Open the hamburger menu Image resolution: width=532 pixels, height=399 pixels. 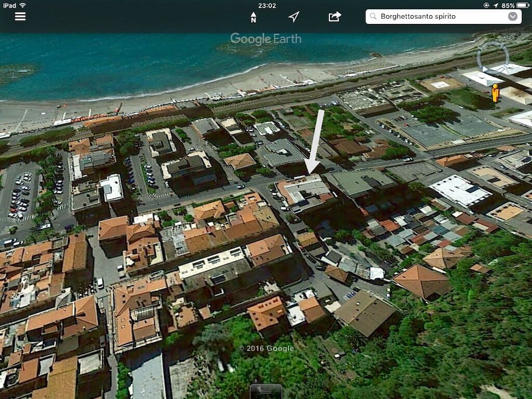[20, 16]
